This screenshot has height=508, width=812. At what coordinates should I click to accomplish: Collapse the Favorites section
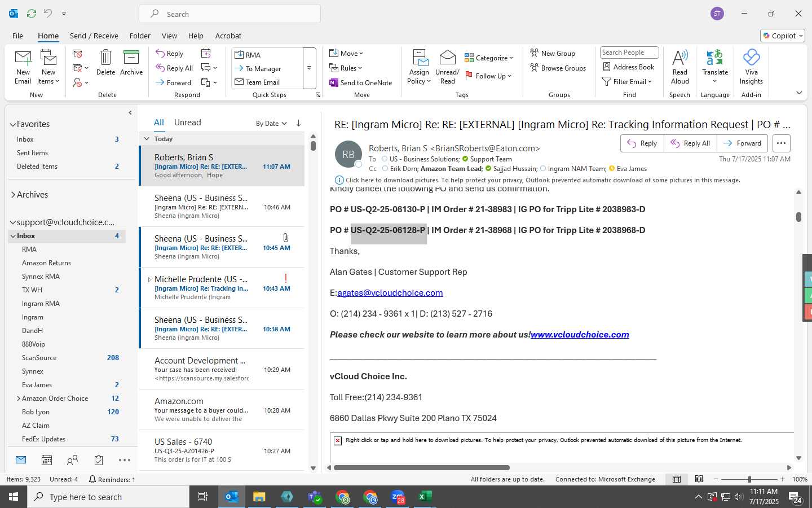pyautogui.click(x=13, y=124)
